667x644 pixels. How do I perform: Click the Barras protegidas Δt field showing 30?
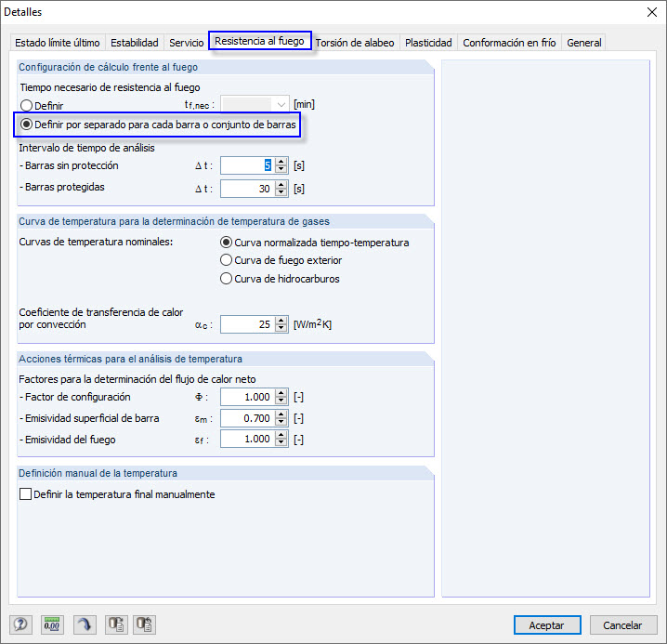point(248,189)
